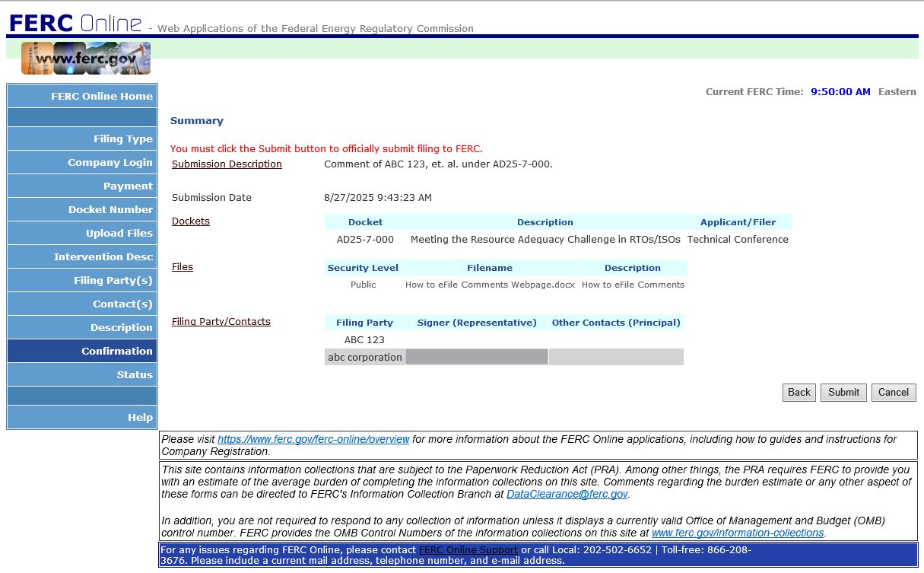
Task: Click the Other Contacts (Principal) header
Action: point(616,323)
